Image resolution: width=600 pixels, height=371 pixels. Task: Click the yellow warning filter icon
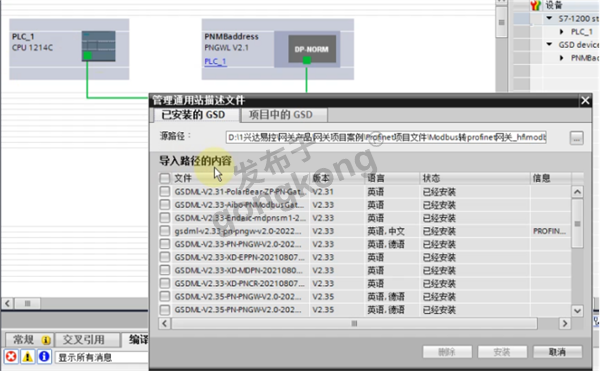click(x=28, y=357)
